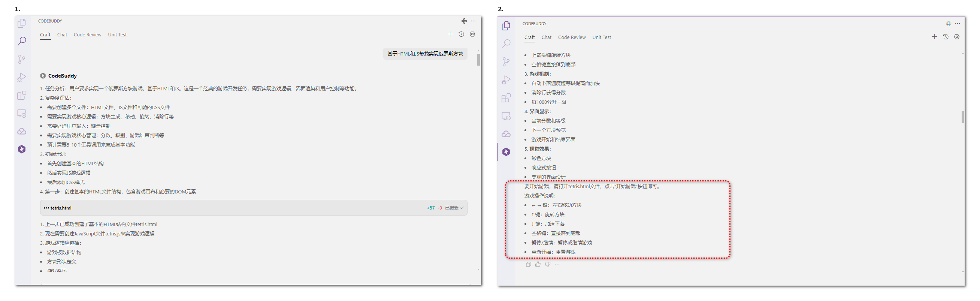Click the CODEBUDDY panel title in right screenshot
This screenshot has width=980, height=301.
(x=534, y=24)
